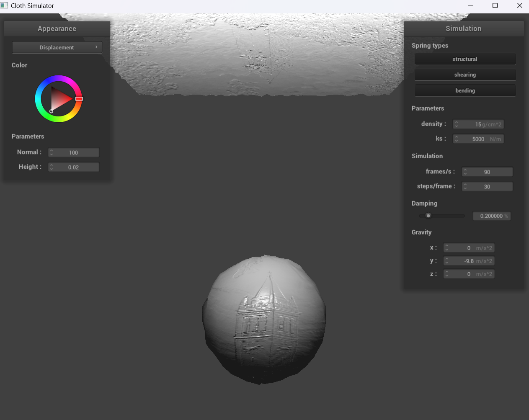
Task: Click the Normal value stepper arrows
Action: 52,152
